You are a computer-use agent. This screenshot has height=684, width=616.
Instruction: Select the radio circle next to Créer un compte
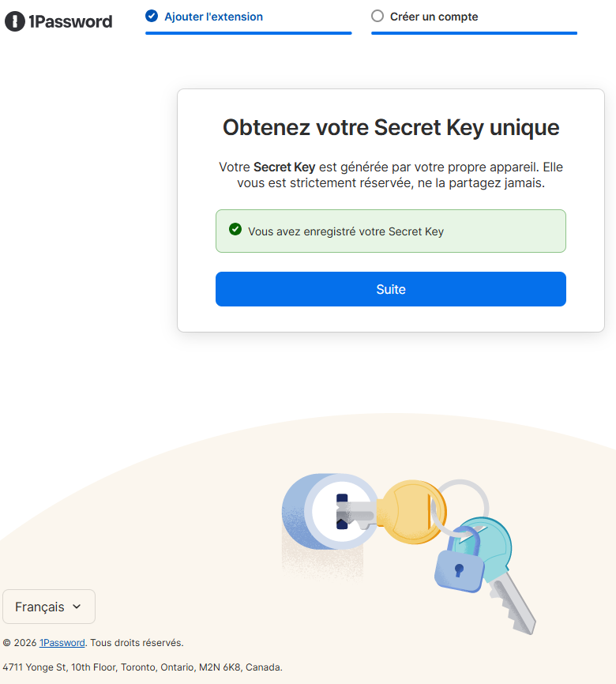(x=378, y=15)
